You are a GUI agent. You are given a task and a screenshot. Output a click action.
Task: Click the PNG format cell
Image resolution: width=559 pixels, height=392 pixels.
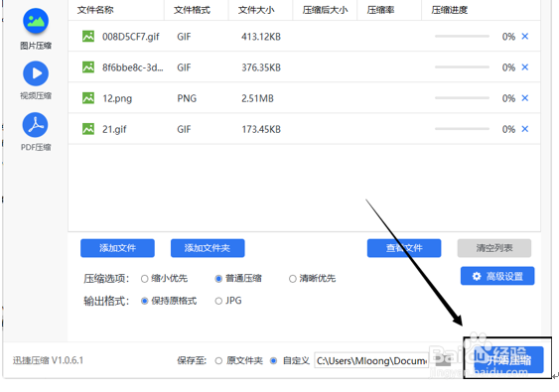187,98
